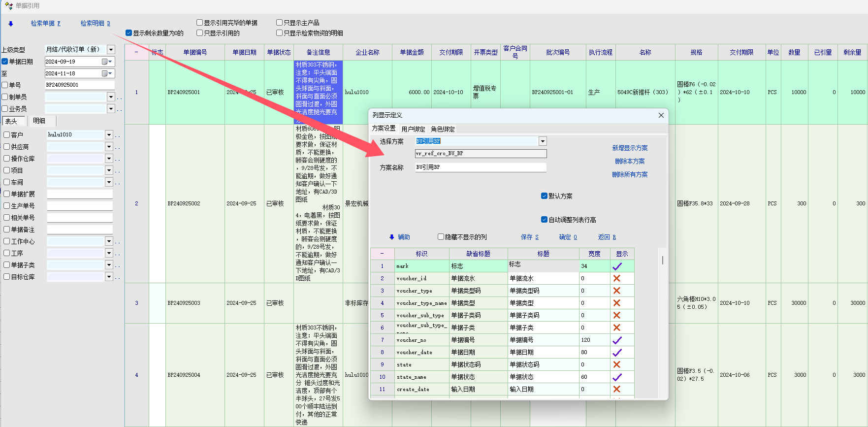The width and height of the screenshot is (868, 427).
Task: Check the 只显示主产品 checkbox
Action: pos(279,23)
